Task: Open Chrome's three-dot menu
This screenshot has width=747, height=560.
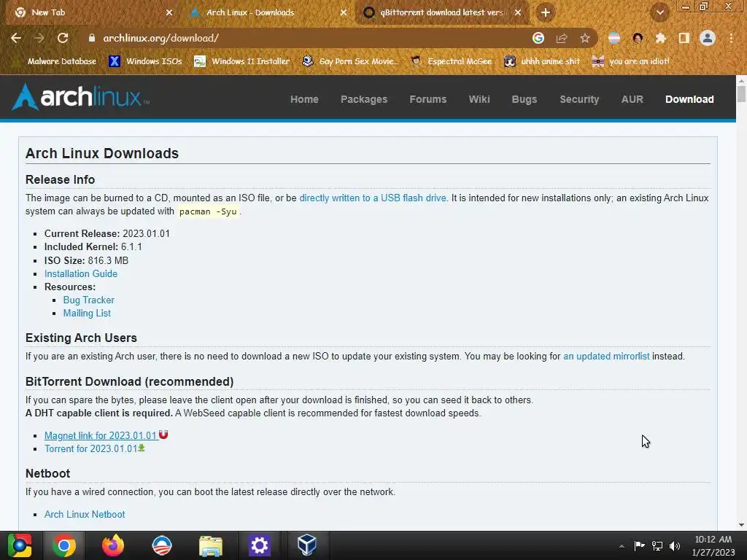Action: (x=731, y=38)
